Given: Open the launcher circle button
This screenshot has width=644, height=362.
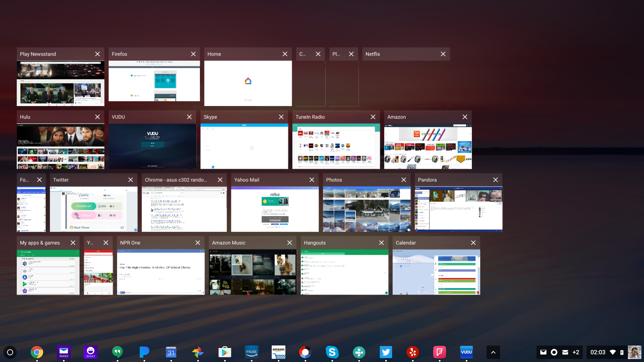Looking at the screenshot, I should coord(10,352).
